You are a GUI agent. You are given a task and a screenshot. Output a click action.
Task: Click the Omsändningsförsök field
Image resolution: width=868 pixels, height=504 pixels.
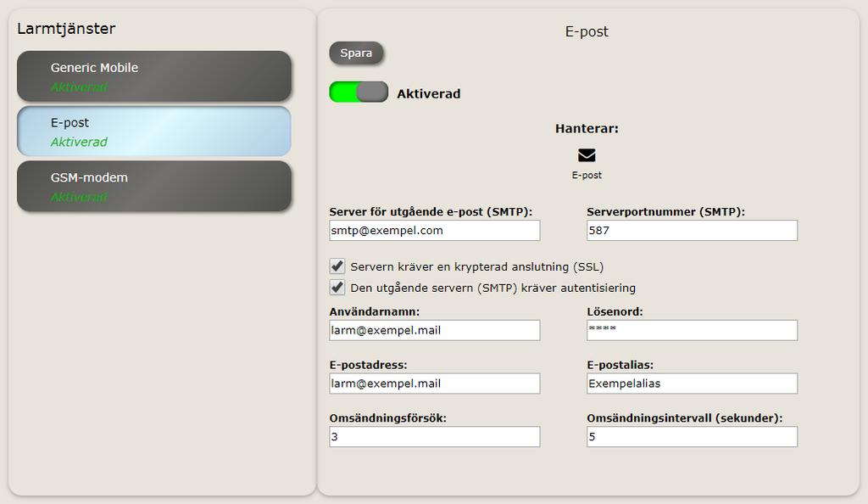click(435, 436)
